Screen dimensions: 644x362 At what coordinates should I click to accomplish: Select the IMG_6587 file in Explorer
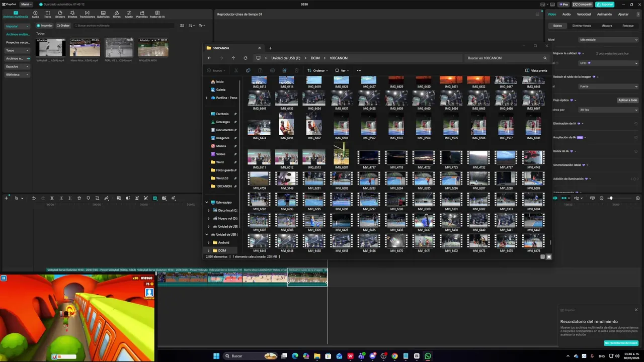click(x=341, y=155)
